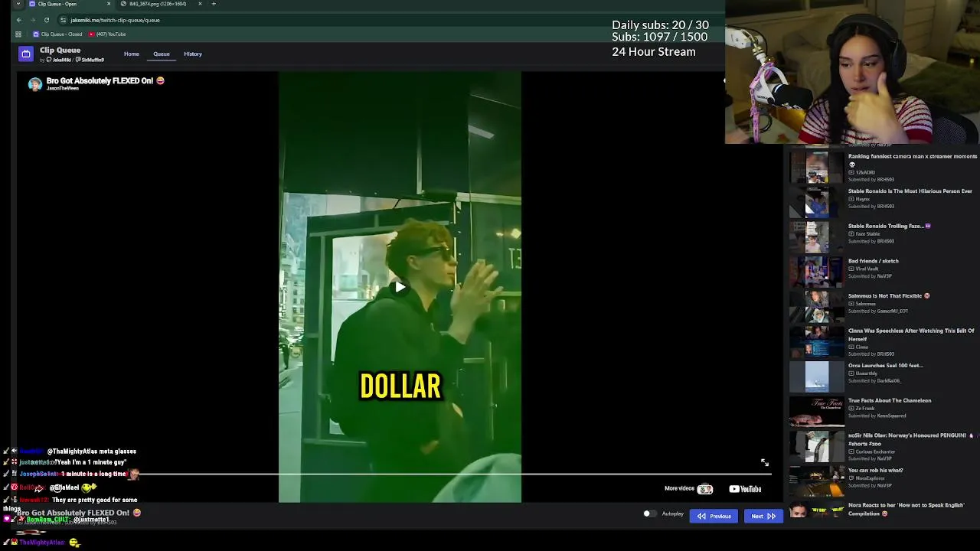Click title Stable Ronaldo Trolling Faze
Screen dimensions: 980x551
(890, 226)
